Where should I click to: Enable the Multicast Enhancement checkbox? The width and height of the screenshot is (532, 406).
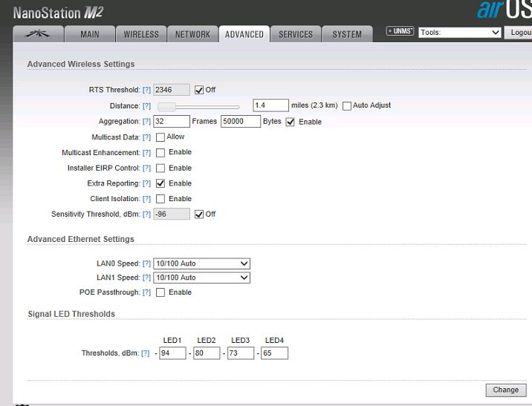160,152
